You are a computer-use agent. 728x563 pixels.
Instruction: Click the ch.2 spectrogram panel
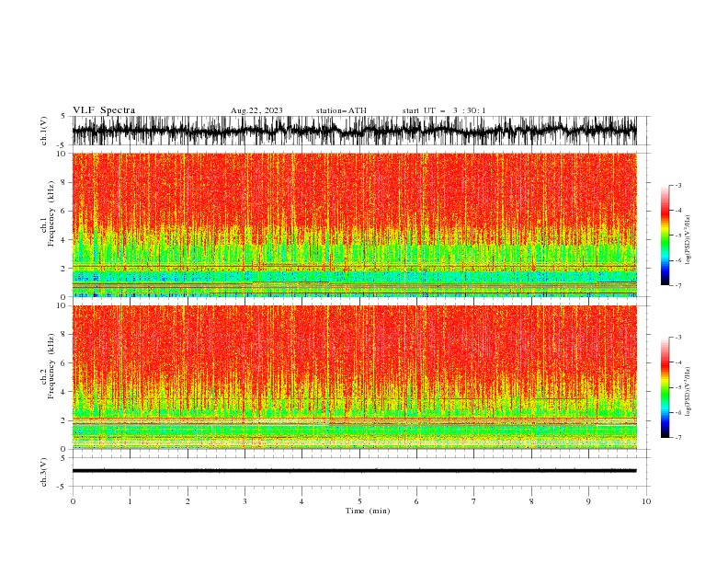click(x=354, y=377)
